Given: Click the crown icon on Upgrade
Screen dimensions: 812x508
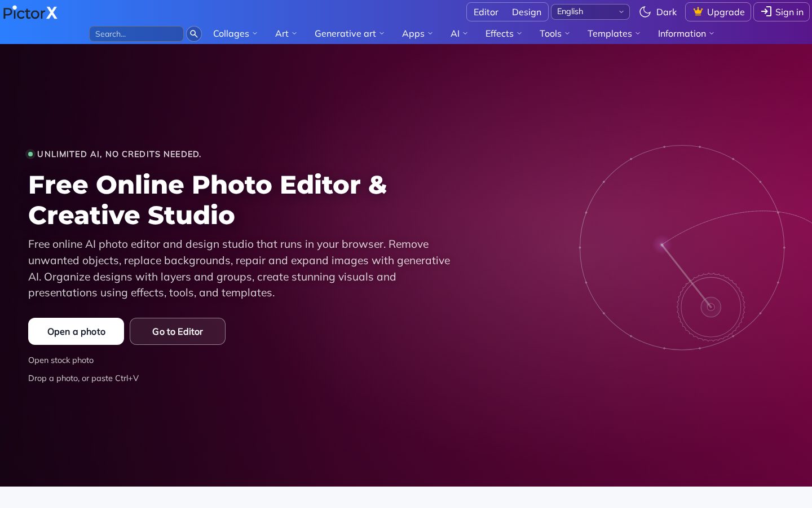Looking at the screenshot, I should [698, 12].
